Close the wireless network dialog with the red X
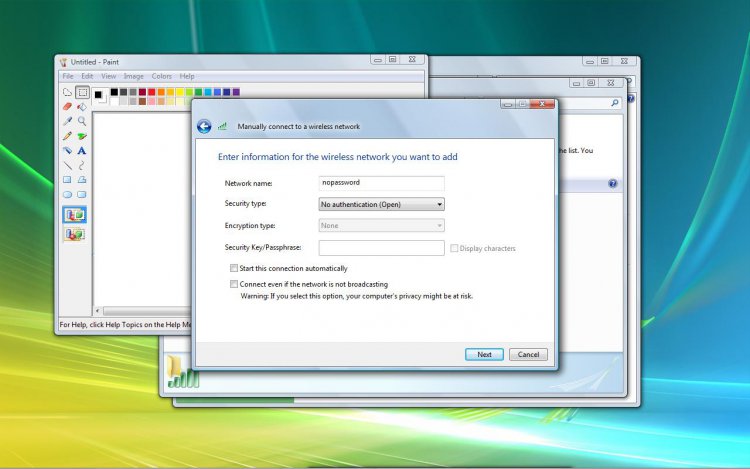This screenshot has height=469, width=750. pyautogui.click(x=542, y=104)
